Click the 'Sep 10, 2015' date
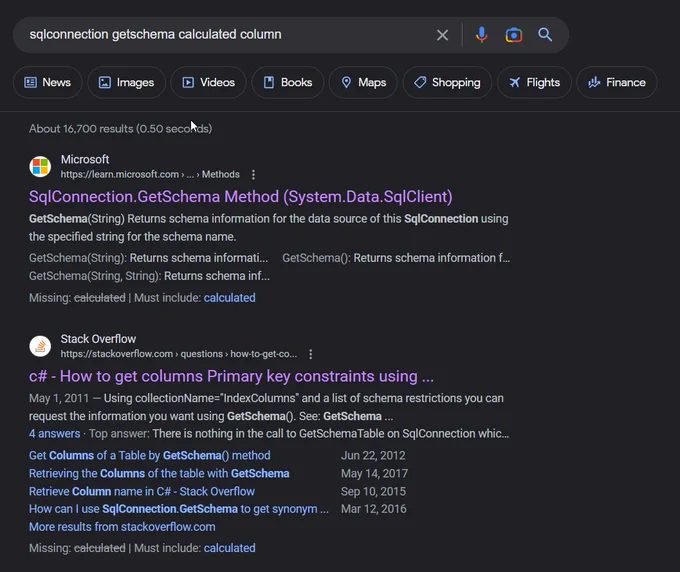Viewport: 680px width, 572px height. point(373,491)
